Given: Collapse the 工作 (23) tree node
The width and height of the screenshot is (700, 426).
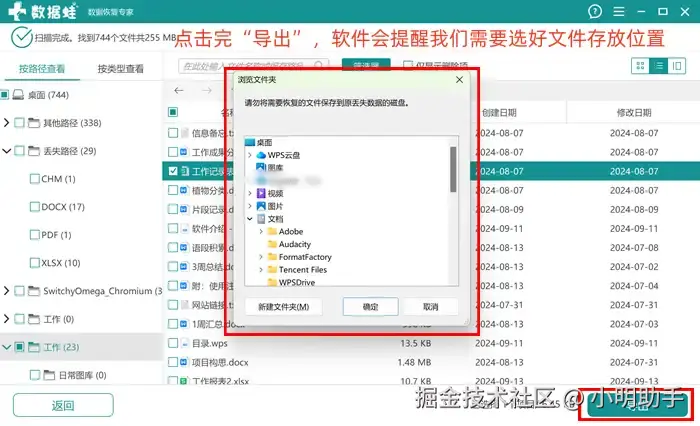Looking at the screenshot, I should [6, 347].
